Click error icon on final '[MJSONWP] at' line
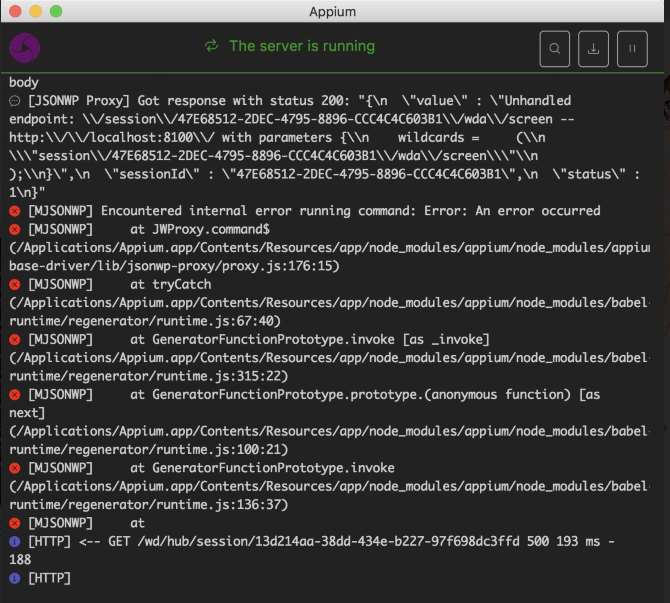Image resolution: width=670 pixels, height=603 pixels. 15,523
